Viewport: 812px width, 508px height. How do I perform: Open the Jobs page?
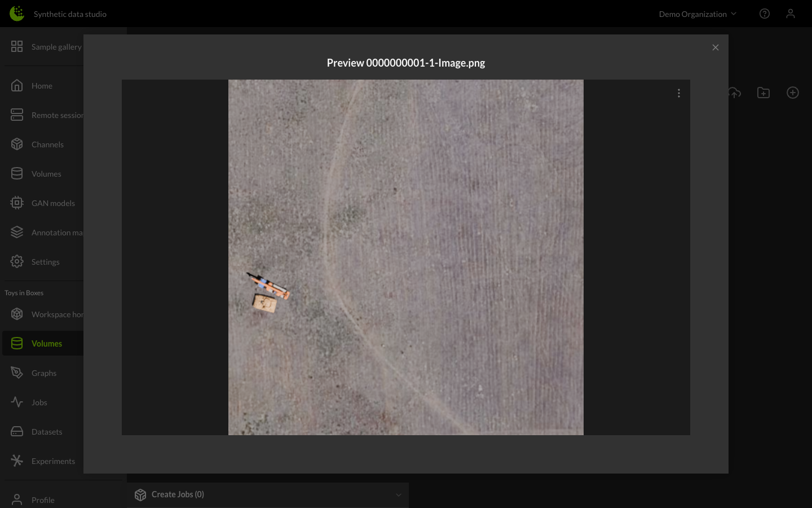click(39, 402)
